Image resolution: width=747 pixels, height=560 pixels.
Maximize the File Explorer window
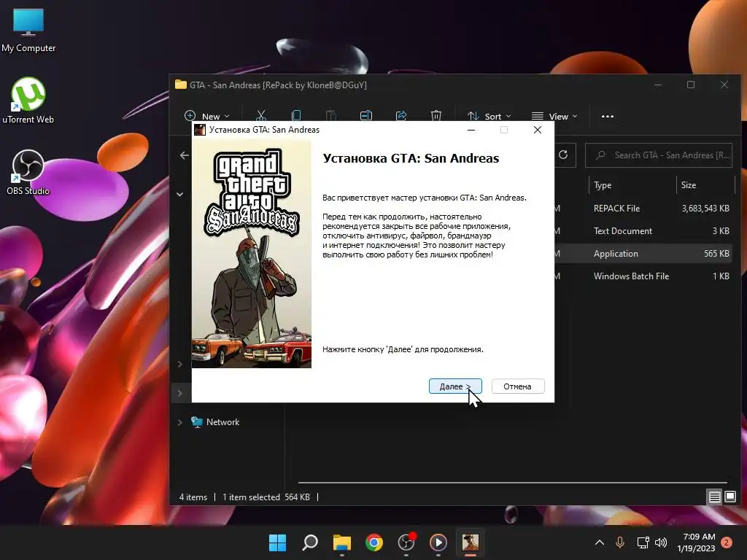pyautogui.click(x=691, y=85)
